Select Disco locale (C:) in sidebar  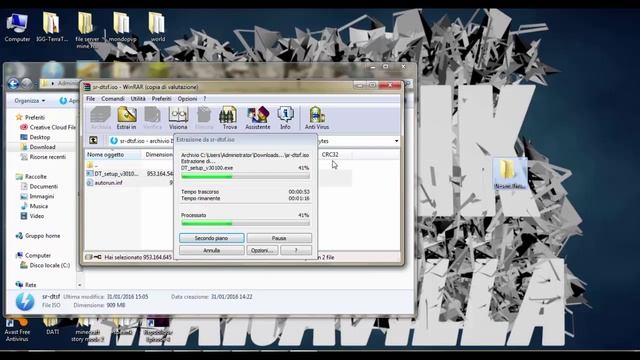coord(45,265)
